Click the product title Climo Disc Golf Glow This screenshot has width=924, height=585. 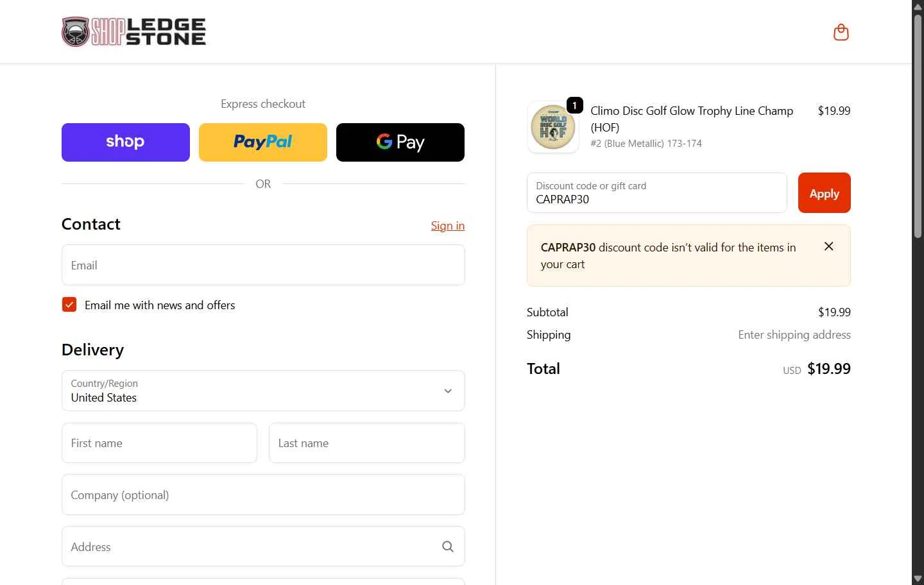[692, 119]
